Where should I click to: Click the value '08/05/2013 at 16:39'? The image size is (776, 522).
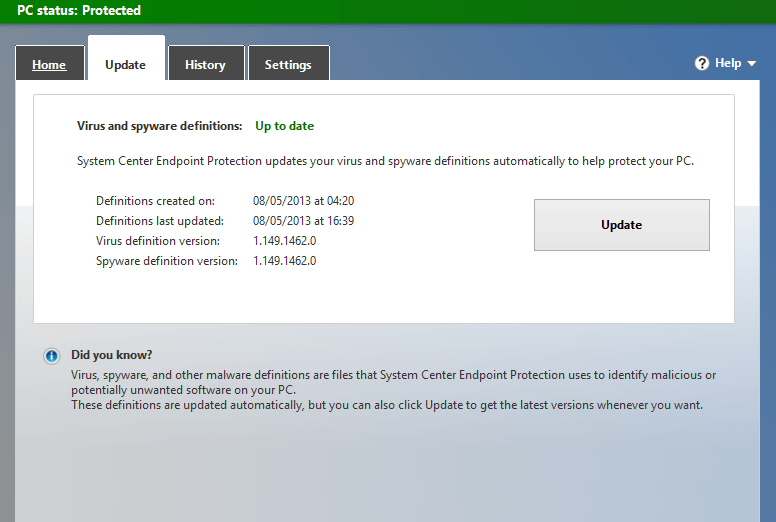303,221
